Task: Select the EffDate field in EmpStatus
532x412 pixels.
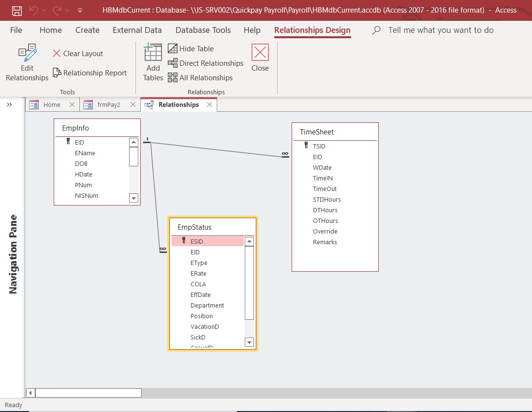Action: click(x=201, y=295)
